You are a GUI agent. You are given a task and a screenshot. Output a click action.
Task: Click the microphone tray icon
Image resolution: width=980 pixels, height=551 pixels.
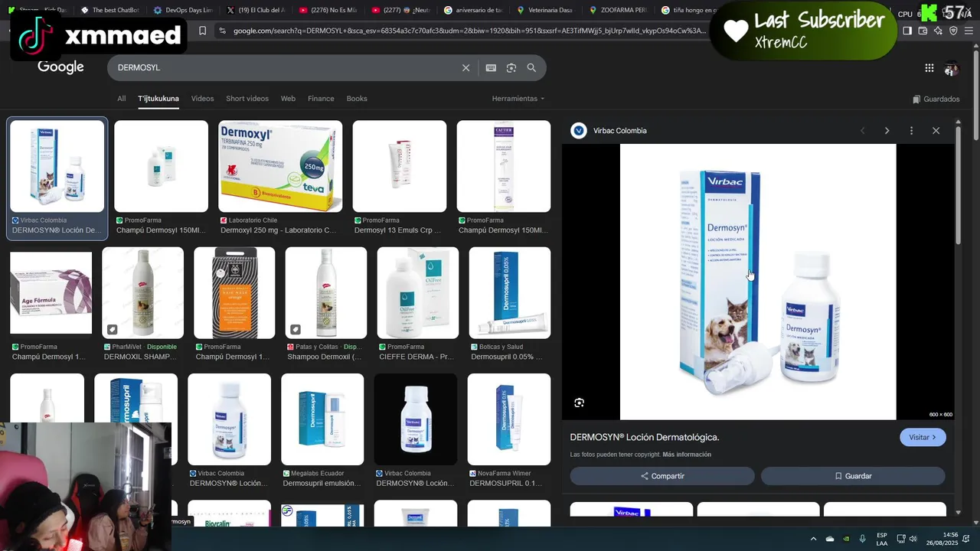863,539
